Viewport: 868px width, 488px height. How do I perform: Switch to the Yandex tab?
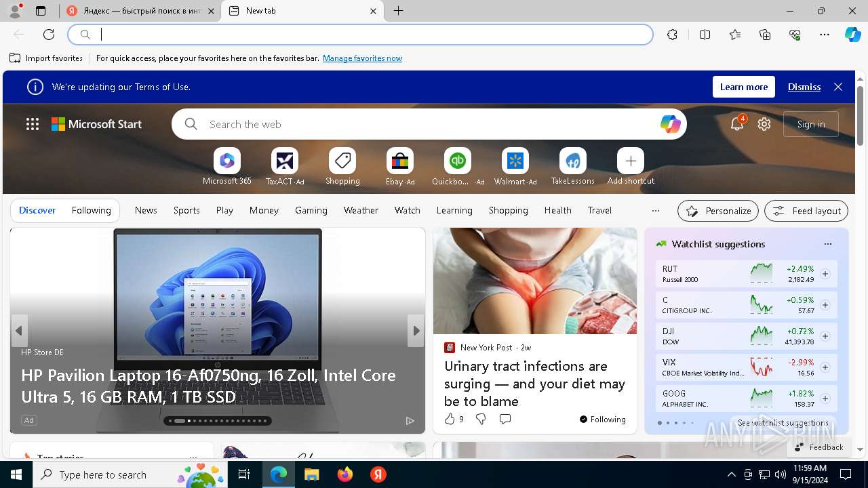[x=142, y=11]
